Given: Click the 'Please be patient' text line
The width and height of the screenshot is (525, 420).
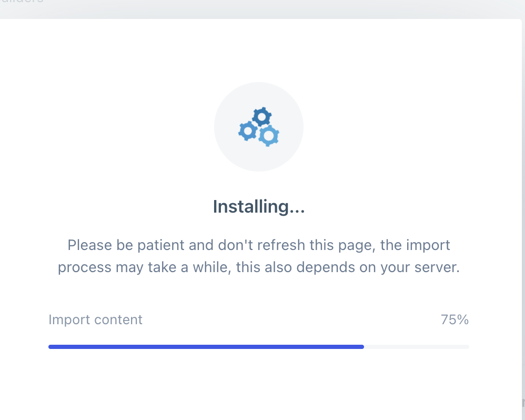Looking at the screenshot, I should (259, 245).
